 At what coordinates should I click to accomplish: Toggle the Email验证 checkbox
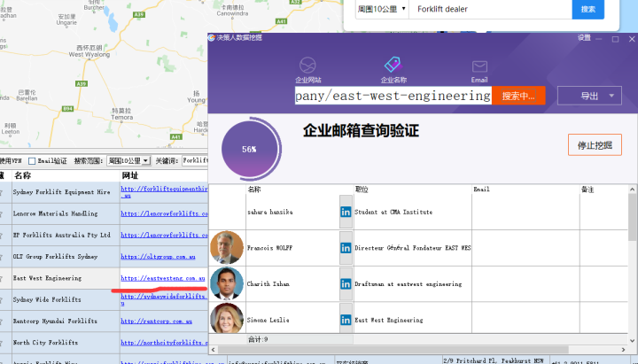(x=32, y=161)
